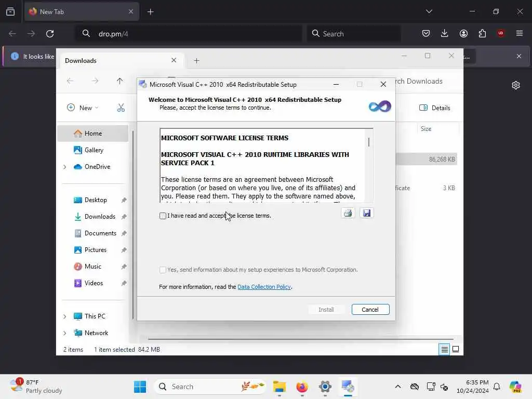Select Videos in the Explorer sidebar

[x=93, y=283]
